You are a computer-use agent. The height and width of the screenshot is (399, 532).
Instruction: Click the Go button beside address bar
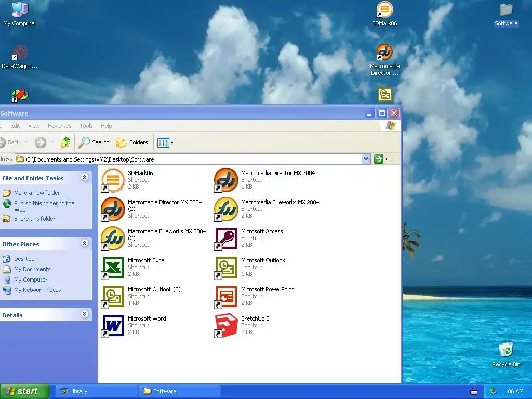(x=384, y=159)
